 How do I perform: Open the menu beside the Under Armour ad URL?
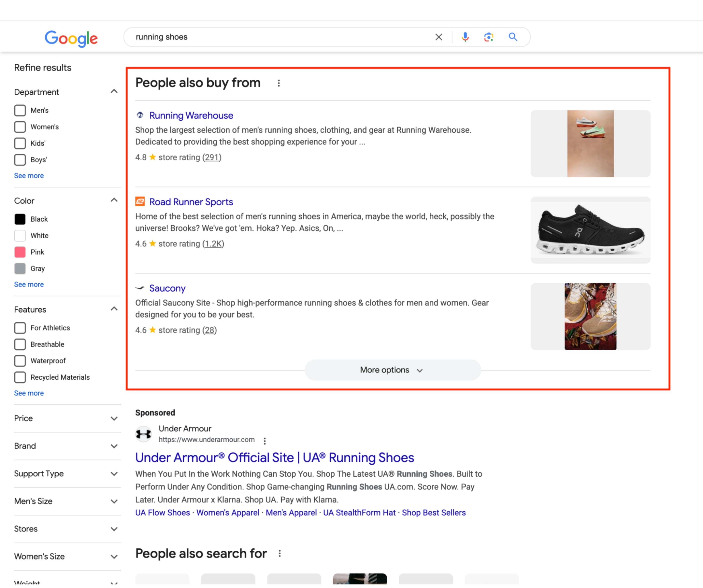264,440
